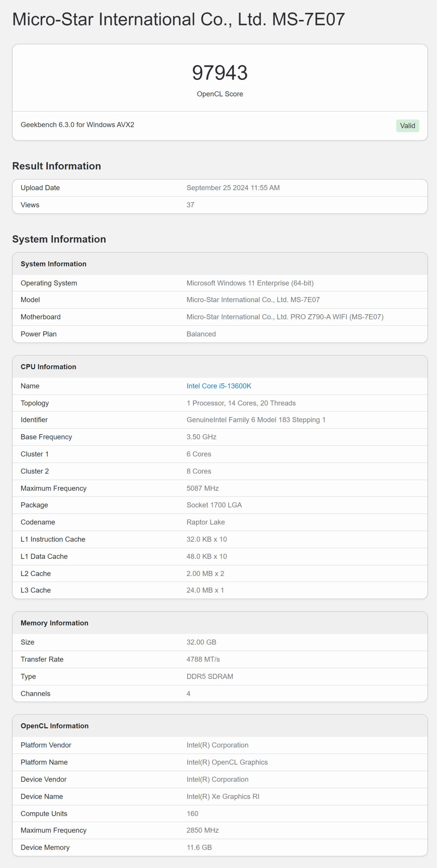Click the OpenCL Maximum Frequency 2850 MHz
Screen dimensions: 437x868
pos(203,830)
